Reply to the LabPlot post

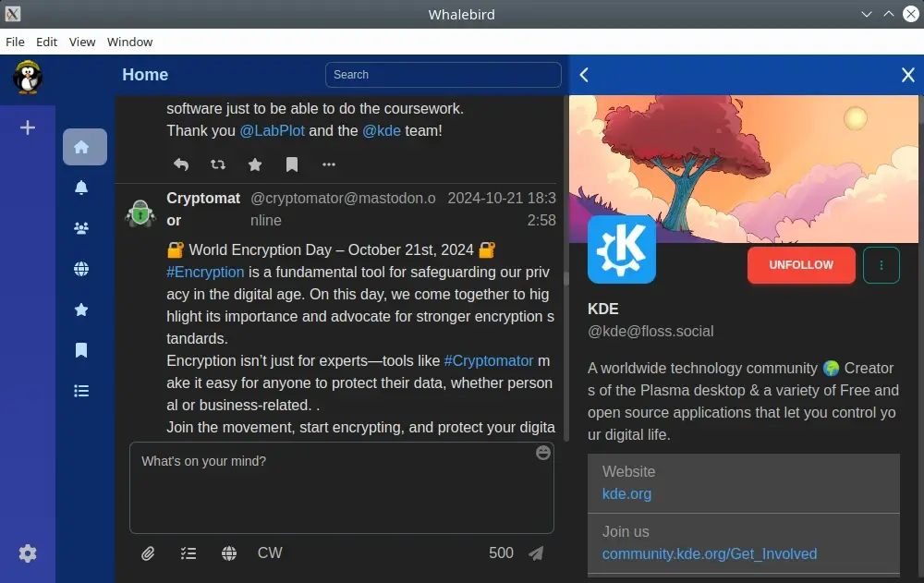pyautogui.click(x=181, y=164)
